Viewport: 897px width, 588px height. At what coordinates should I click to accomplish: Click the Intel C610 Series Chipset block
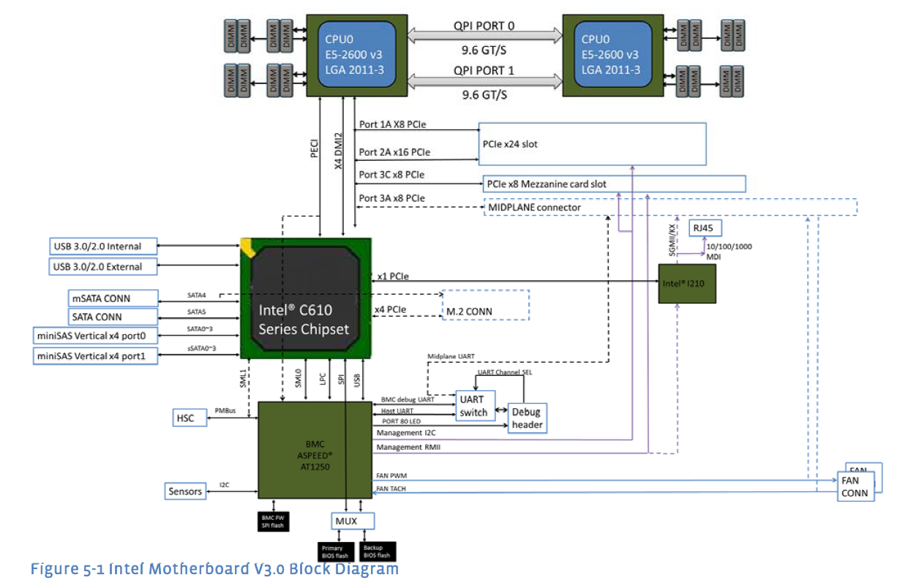coord(306,298)
